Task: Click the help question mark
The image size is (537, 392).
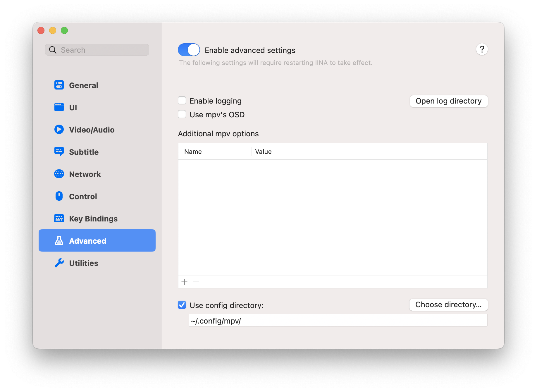Action: point(482,49)
